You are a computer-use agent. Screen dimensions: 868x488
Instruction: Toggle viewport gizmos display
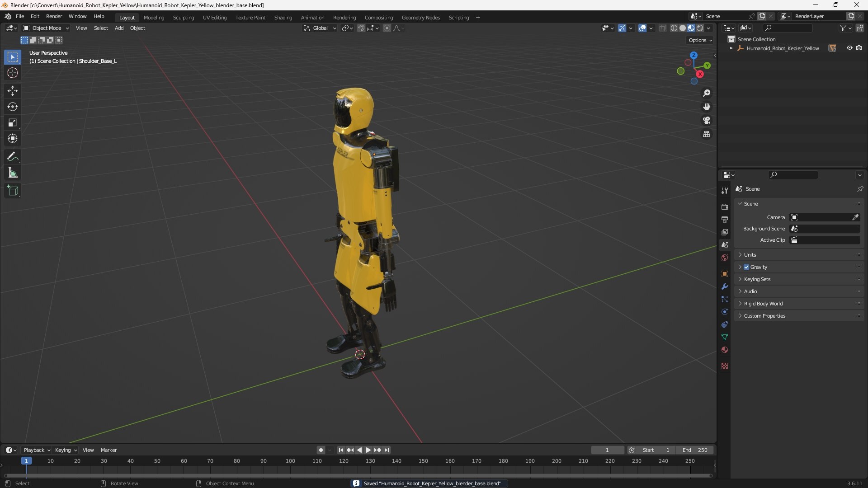point(622,28)
